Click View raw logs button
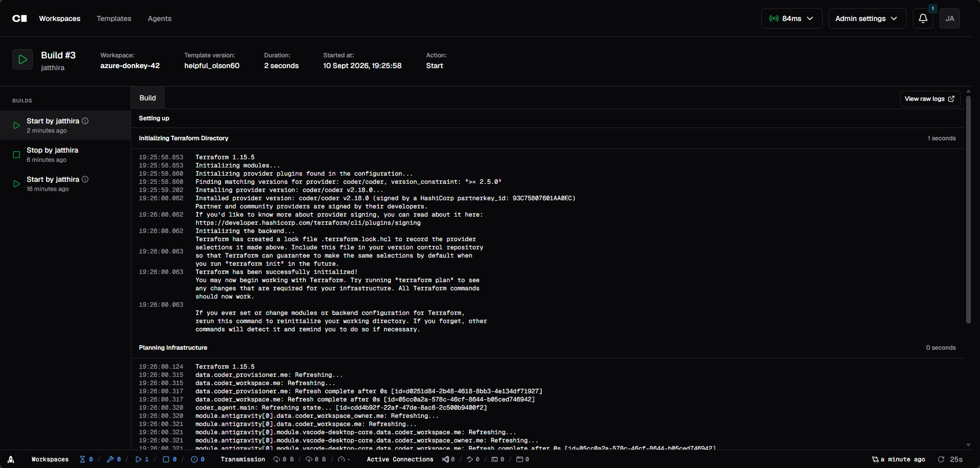 tap(930, 99)
